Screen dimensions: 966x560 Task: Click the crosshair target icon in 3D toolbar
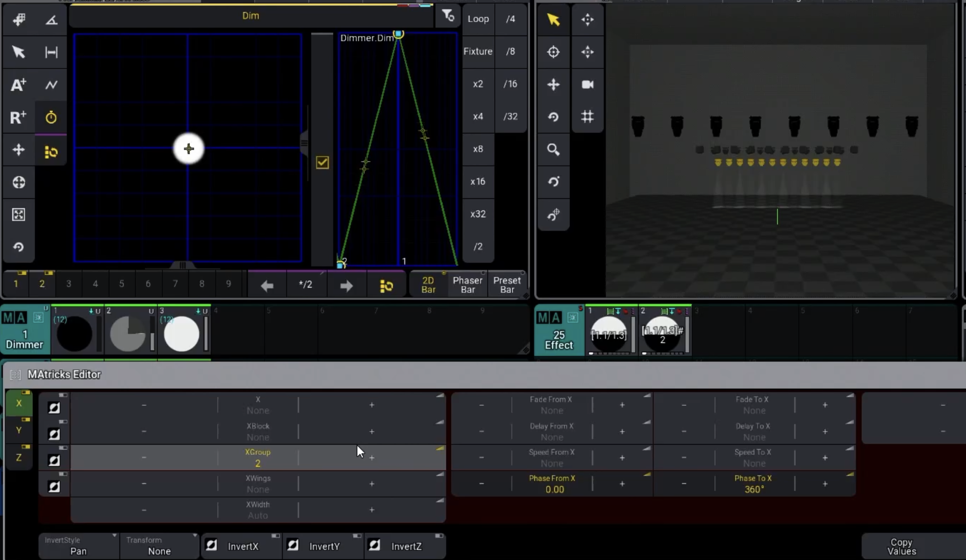553,52
